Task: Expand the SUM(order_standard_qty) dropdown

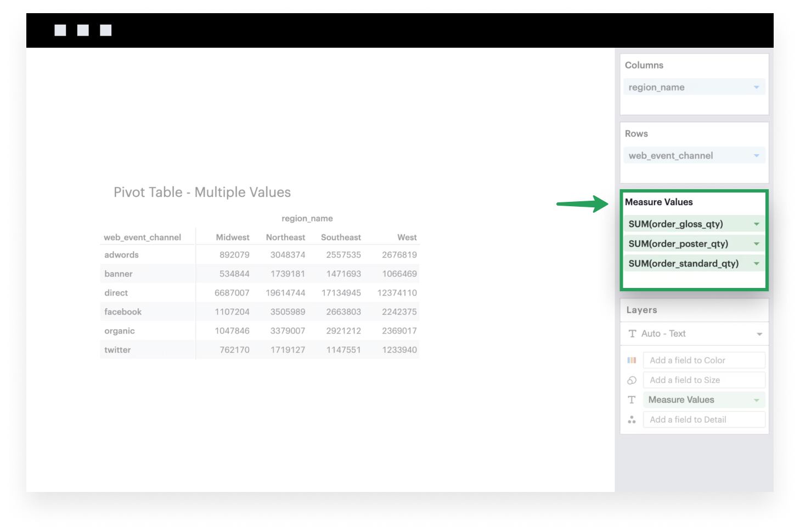Action: [756, 263]
